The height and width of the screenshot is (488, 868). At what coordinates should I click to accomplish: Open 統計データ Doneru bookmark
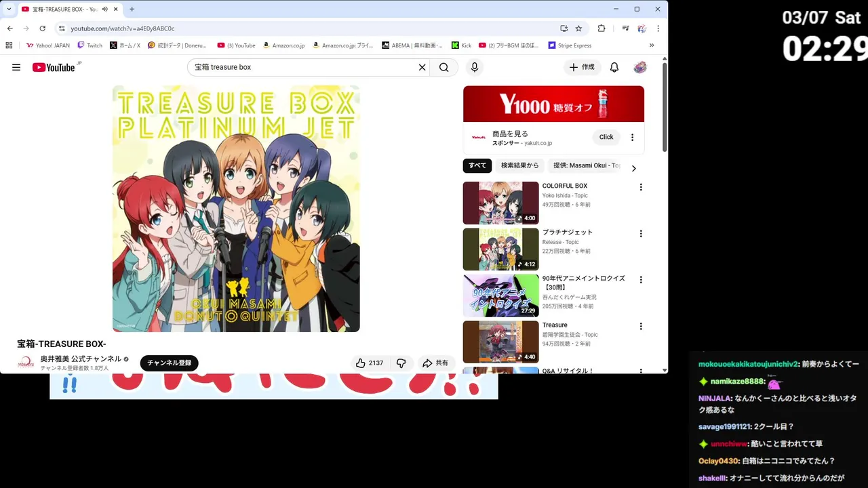[177, 45]
